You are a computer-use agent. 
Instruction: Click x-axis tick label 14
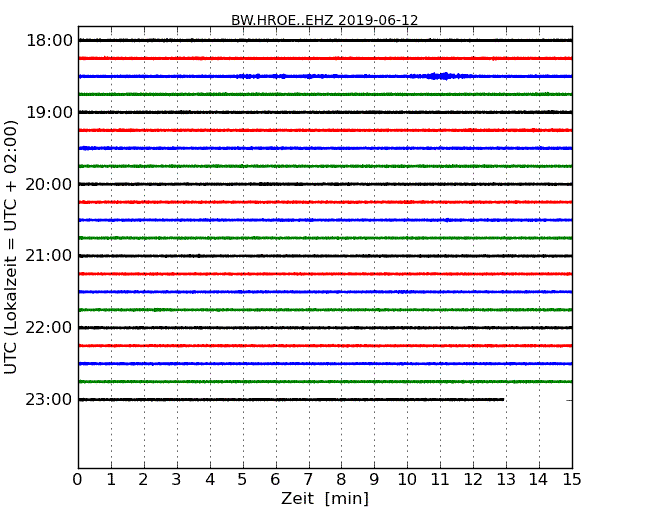pos(539,480)
